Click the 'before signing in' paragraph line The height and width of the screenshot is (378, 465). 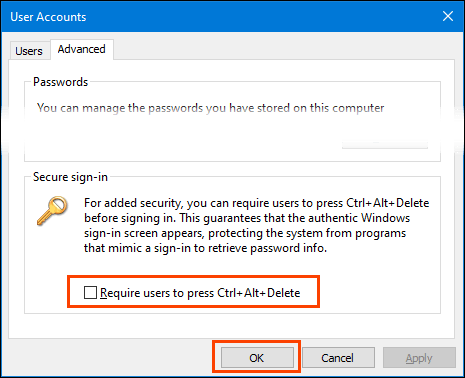pyautogui.click(x=247, y=218)
